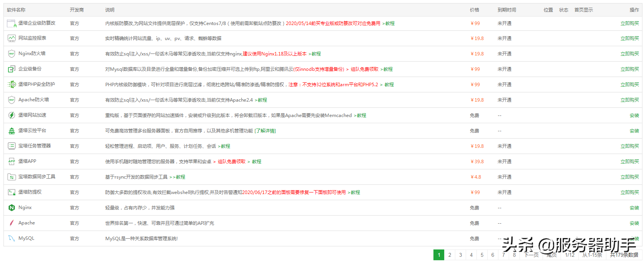Click the 到期时间 column header
This screenshot has width=644, height=261.
pos(507,10)
